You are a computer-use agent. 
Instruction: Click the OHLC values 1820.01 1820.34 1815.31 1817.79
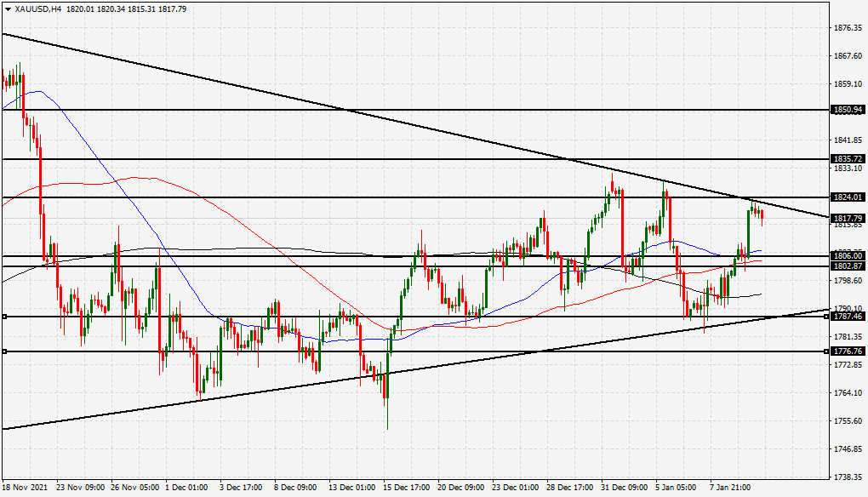(126, 9)
